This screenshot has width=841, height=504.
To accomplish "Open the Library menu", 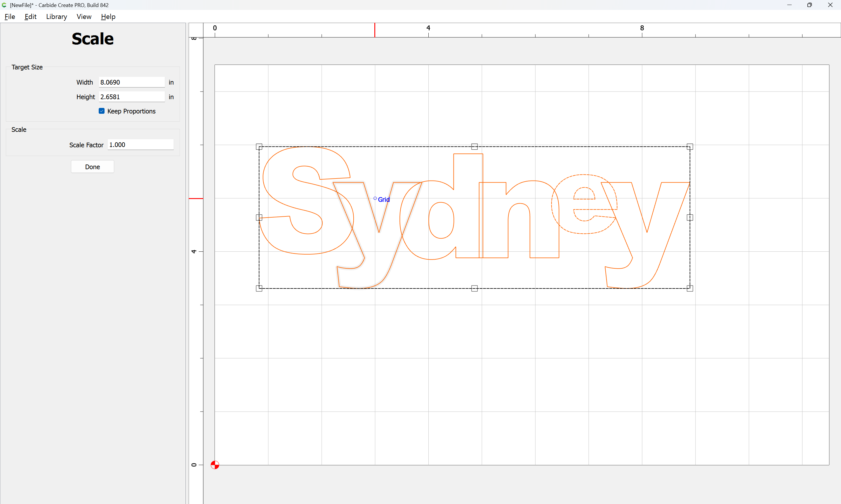I will click(56, 17).
